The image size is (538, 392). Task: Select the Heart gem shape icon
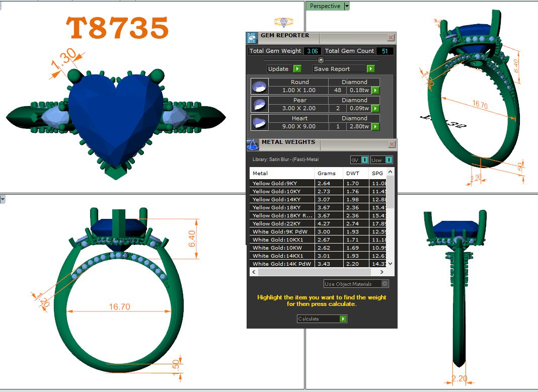[259, 123]
